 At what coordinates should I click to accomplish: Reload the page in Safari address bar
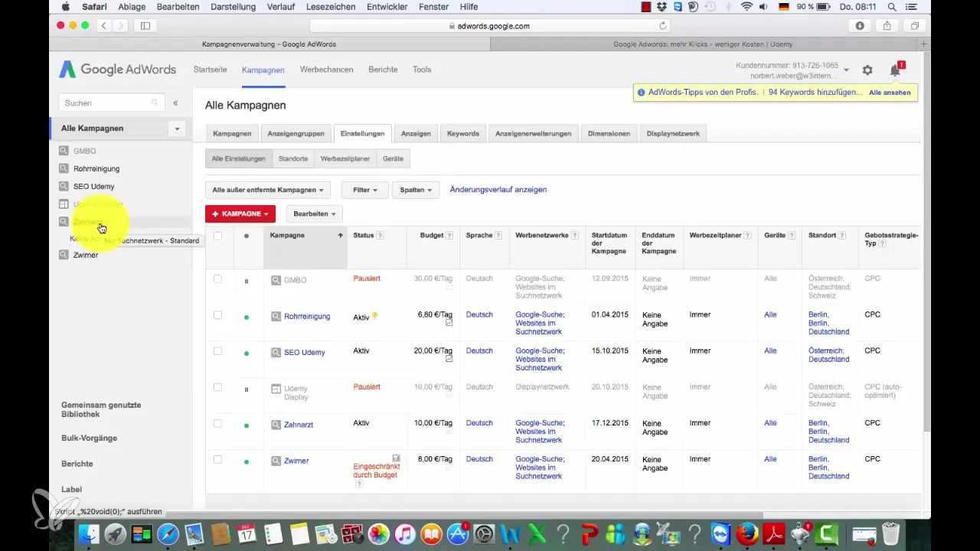click(x=662, y=25)
